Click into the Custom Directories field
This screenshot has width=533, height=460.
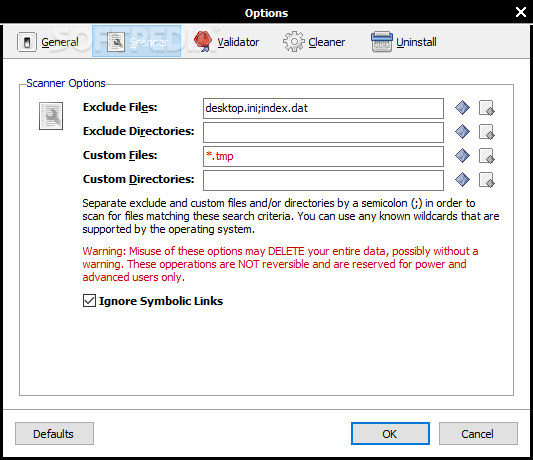pyautogui.click(x=323, y=180)
